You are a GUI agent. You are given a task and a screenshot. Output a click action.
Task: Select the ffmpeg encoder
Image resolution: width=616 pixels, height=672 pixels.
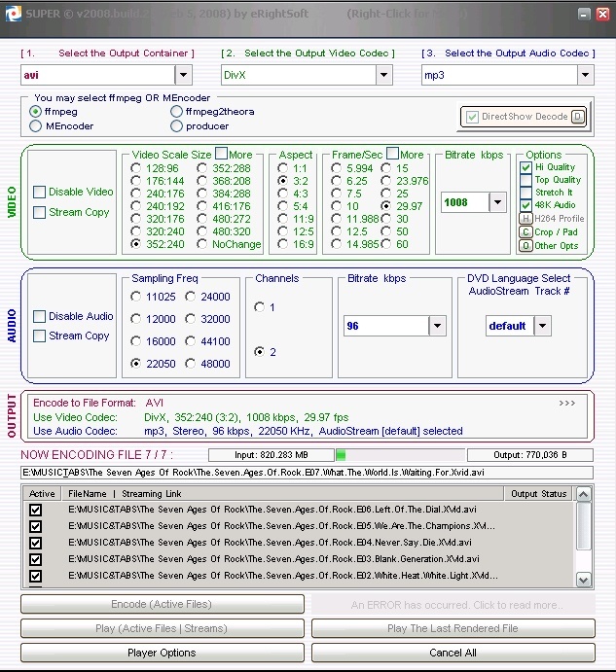36,112
